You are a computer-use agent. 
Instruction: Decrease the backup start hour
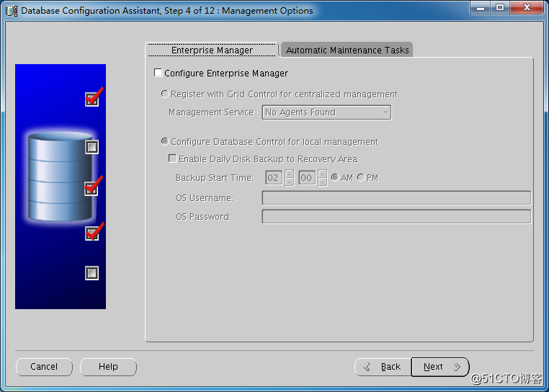point(289,182)
